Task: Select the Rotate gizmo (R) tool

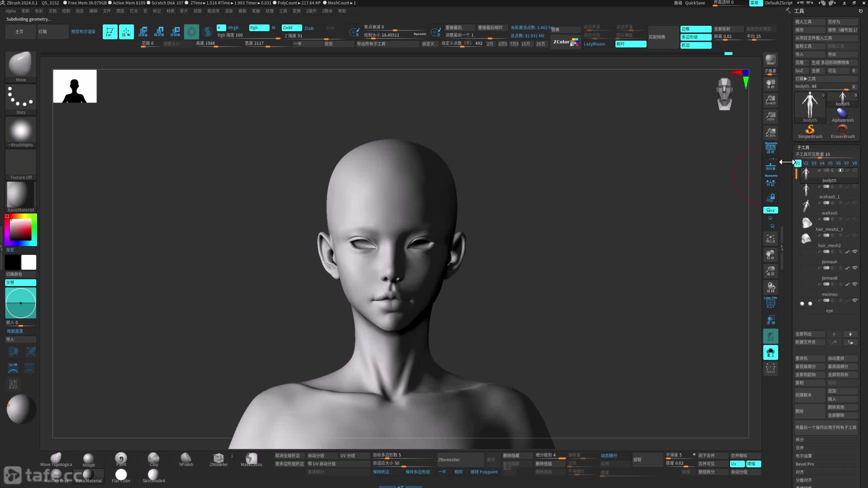Action: point(175,32)
